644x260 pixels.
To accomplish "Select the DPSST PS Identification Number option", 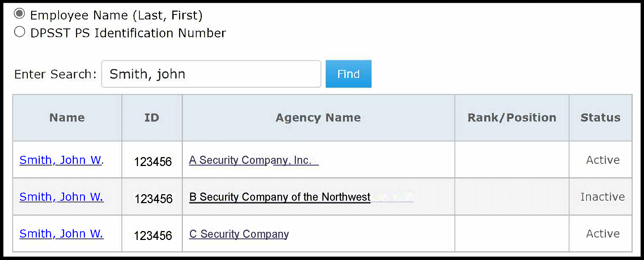I will click(x=19, y=32).
